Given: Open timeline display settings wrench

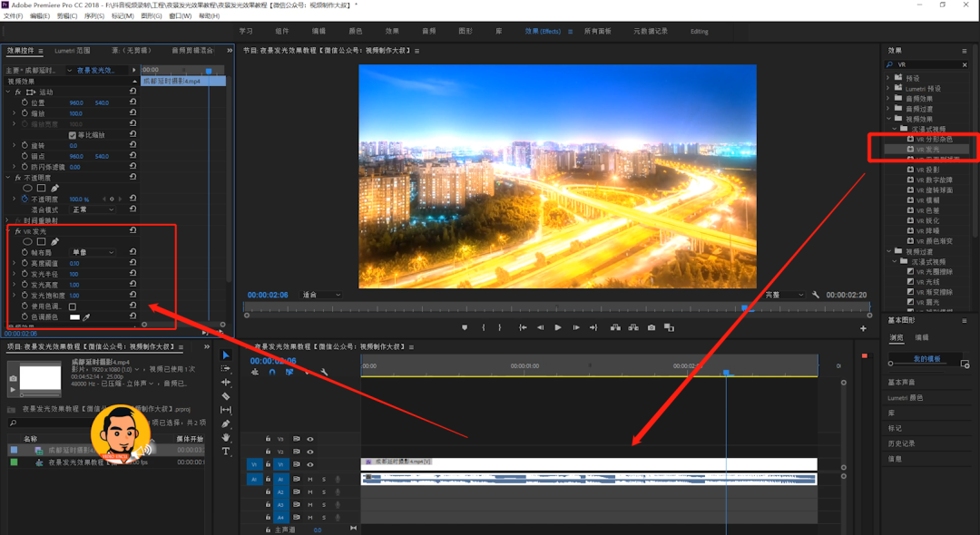Looking at the screenshot, I should (324, 372).
